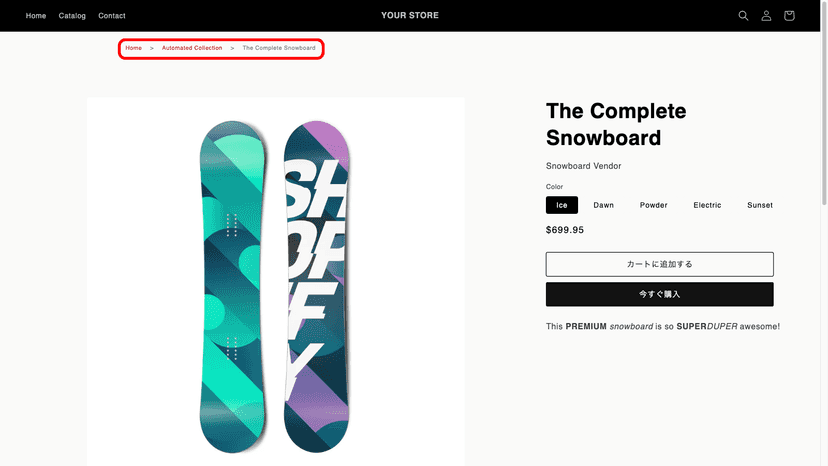Choose the Electric color variant
Viewport: 828px width, 466px height.
coord(707,205)
